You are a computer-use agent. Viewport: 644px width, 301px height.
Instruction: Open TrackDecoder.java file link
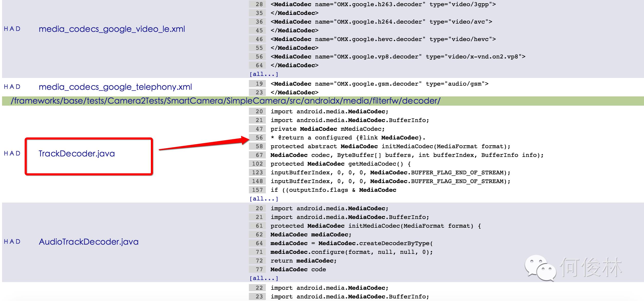tap(76, 154)
